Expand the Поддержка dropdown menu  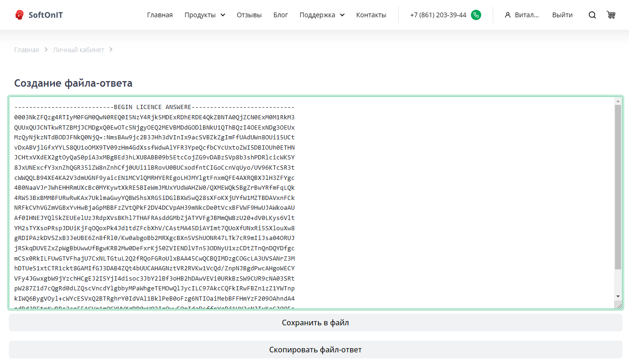click(322, 15)
